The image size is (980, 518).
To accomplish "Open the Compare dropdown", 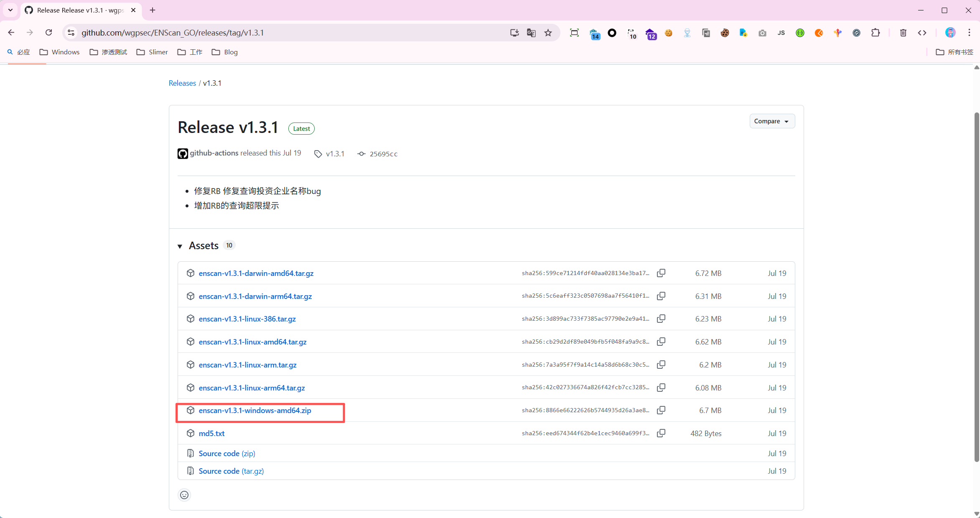I will (771, 121).
